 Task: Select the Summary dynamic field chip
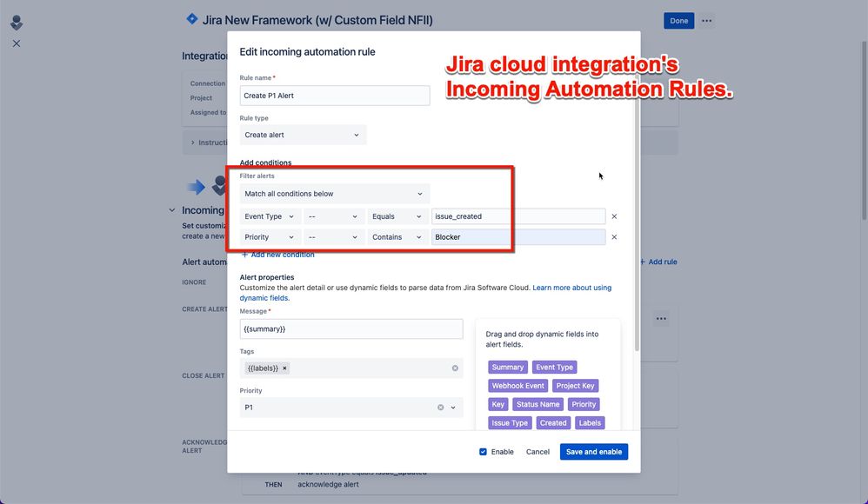pos(508,367)
